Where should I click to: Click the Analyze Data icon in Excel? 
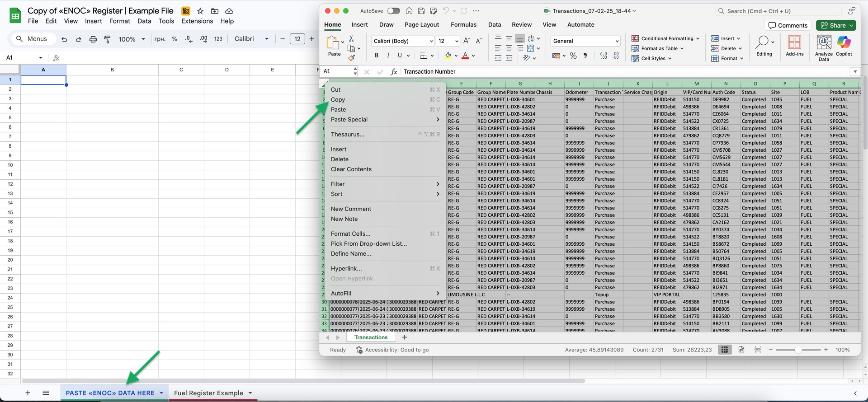[x=824, y=47]
